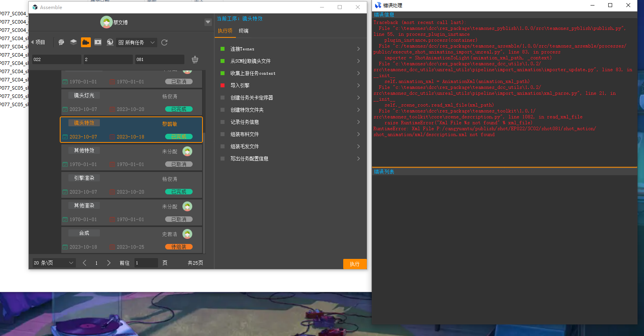644x336 pixels.
Task: Expand the 从SCM拉取镜头文件 step
Action: coord(359,61)
